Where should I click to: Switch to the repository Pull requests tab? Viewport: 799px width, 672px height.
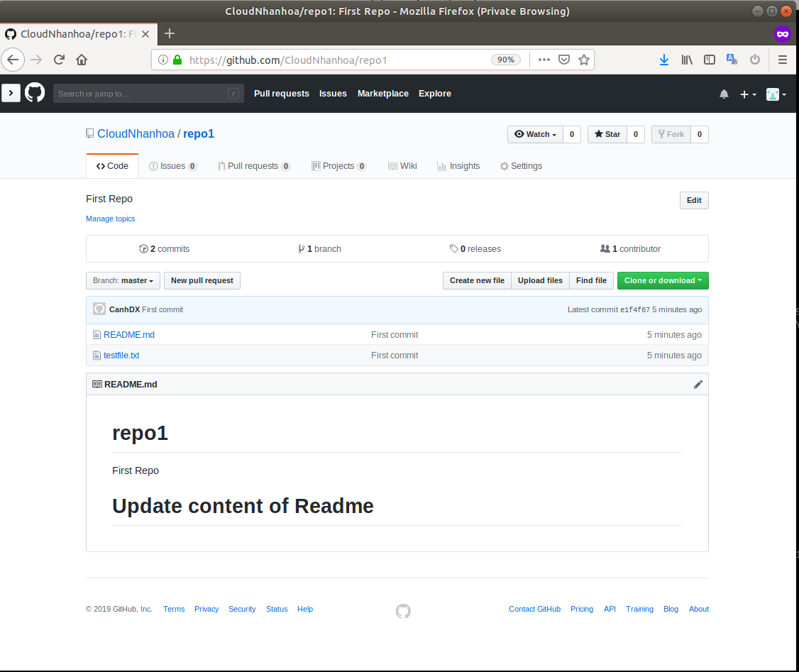pyautogui.click(x=253, y=166)
